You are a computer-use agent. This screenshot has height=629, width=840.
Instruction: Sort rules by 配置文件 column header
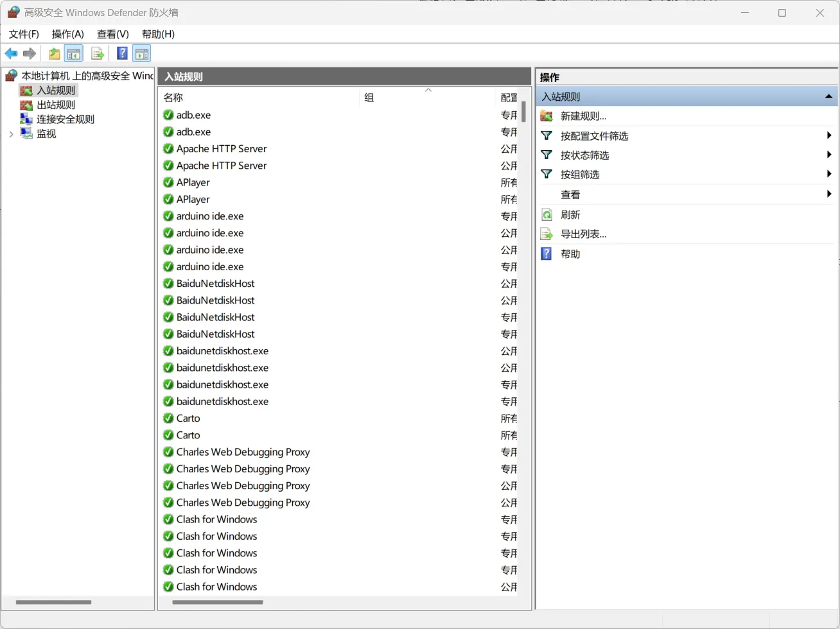click(507, 98)
